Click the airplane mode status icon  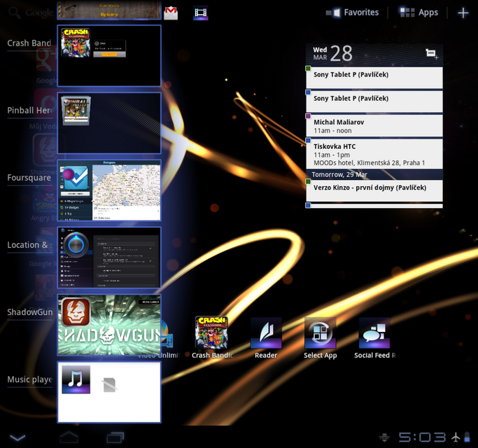point(456,437)
